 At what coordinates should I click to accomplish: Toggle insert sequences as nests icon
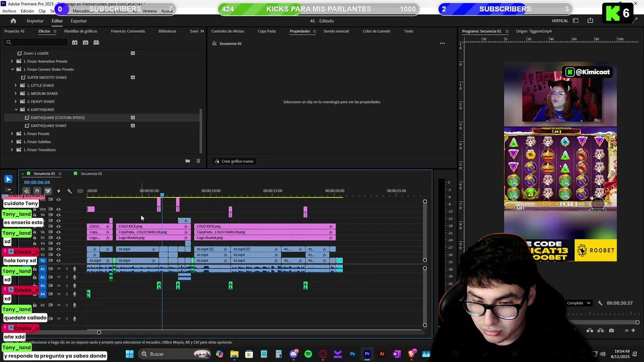tap(26, 191)
